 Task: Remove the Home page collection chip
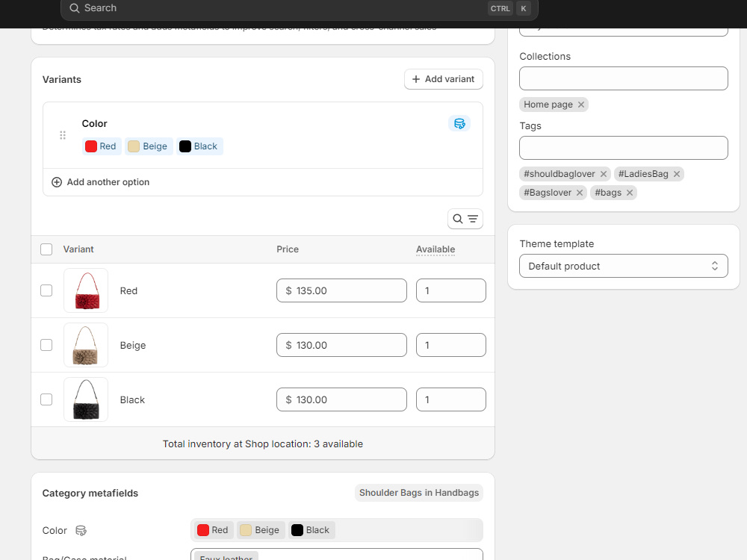pos(580,105)
